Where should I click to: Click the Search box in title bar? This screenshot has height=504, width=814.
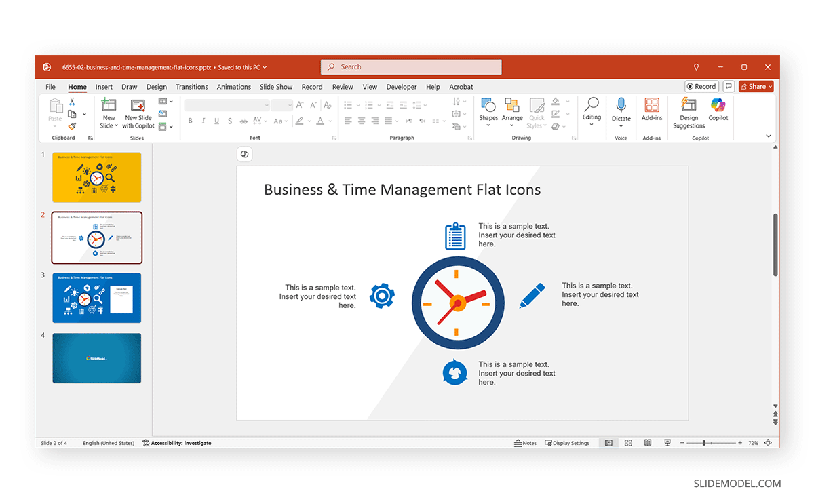411,67
